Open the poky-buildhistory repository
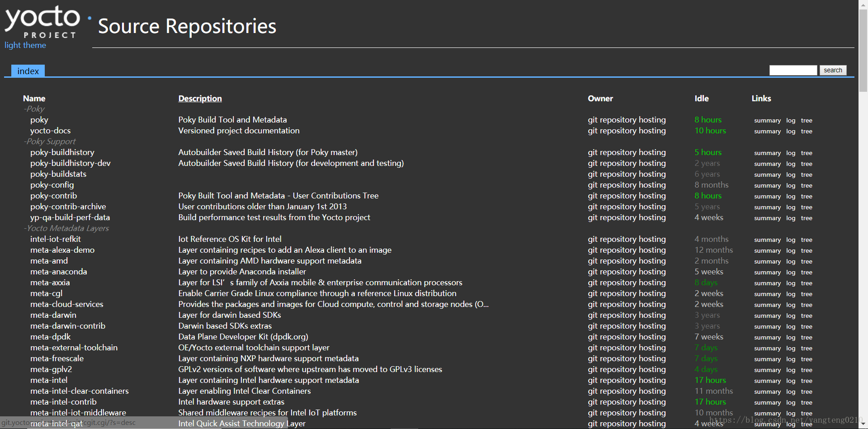Screen dimensions: 868x429 coord(62,152)
